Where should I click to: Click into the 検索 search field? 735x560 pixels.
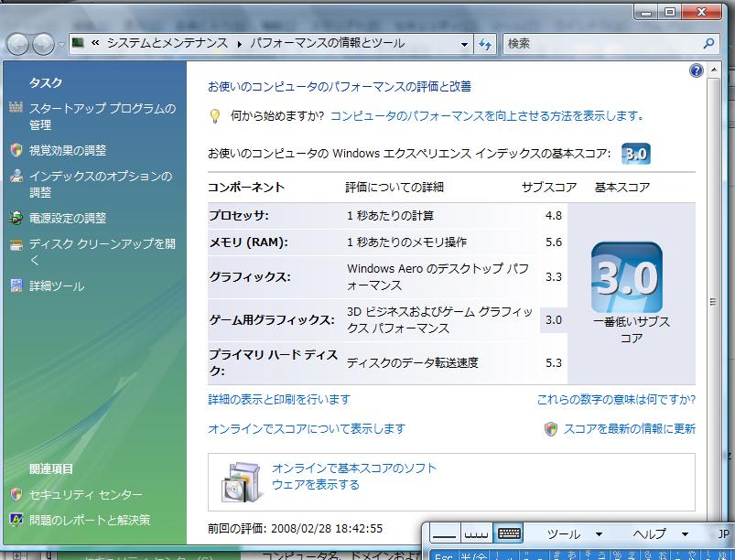[603, 44]
